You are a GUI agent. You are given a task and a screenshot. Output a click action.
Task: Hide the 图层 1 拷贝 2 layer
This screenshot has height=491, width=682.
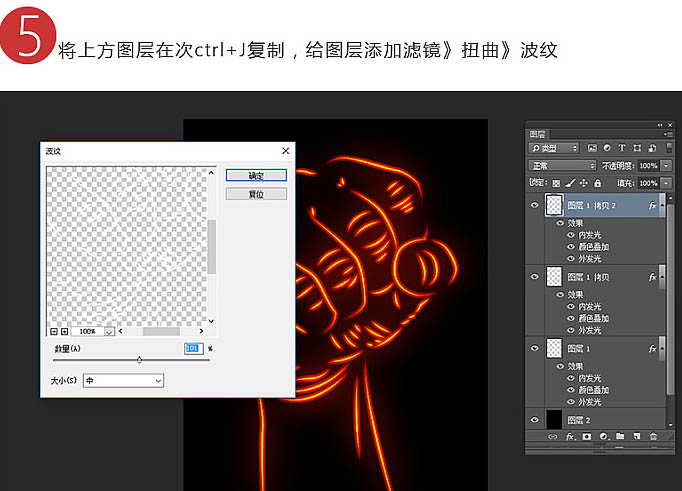click(x=535, y=206)
